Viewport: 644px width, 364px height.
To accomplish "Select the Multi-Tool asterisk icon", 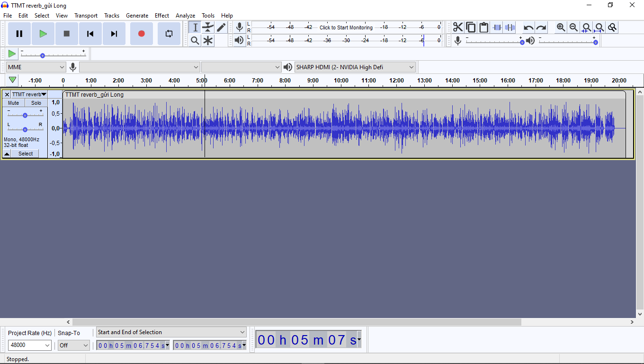I will (208, 41).
